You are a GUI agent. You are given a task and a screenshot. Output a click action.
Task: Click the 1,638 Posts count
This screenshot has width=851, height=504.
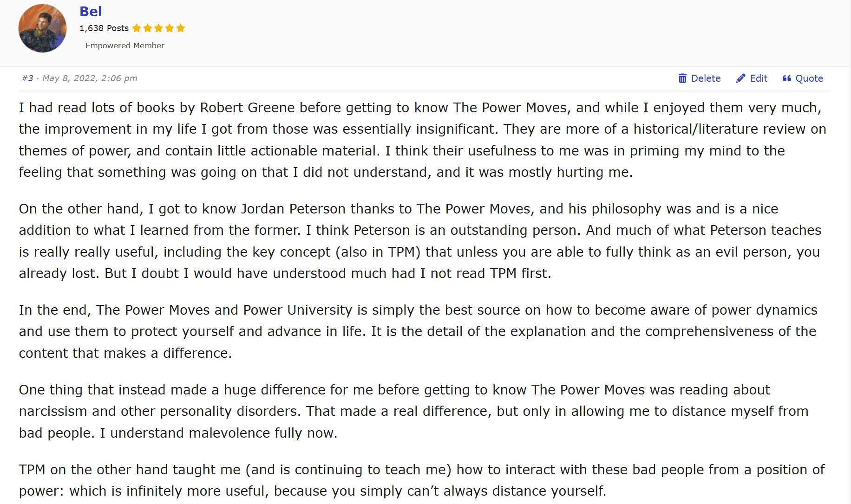(104, 28)
